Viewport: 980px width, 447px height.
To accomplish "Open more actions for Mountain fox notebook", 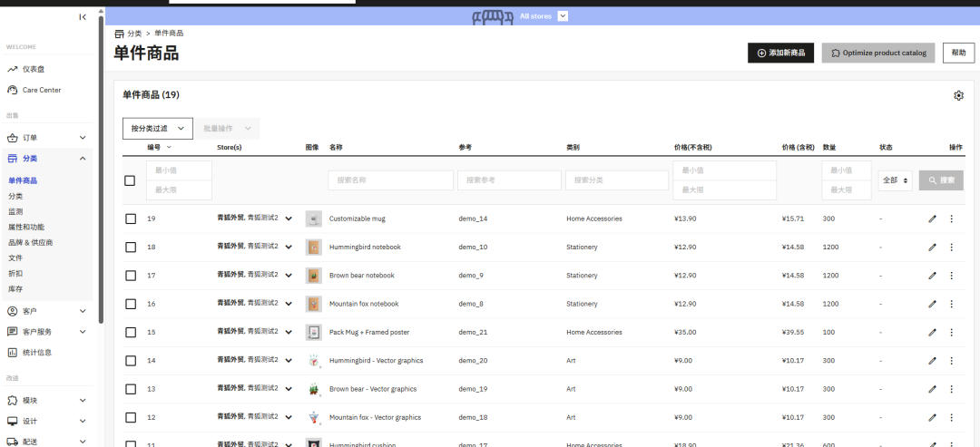I will [951, 304].
